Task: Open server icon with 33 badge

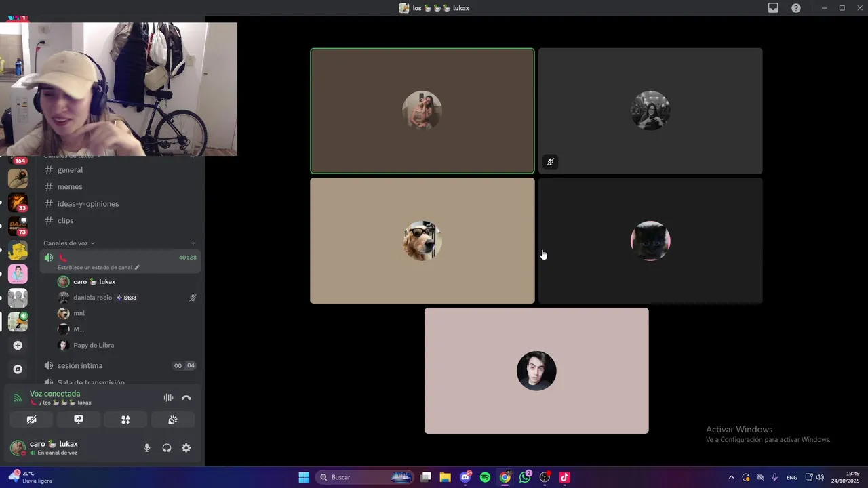Action: [x=18, y=203]
